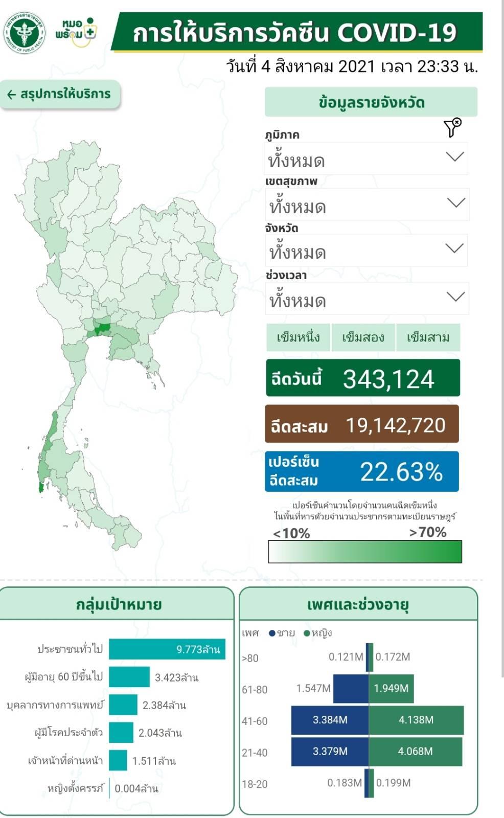Select the เข็มหนึ่ง dose tab
Screen dimensions: 504x818
point(298,337)
